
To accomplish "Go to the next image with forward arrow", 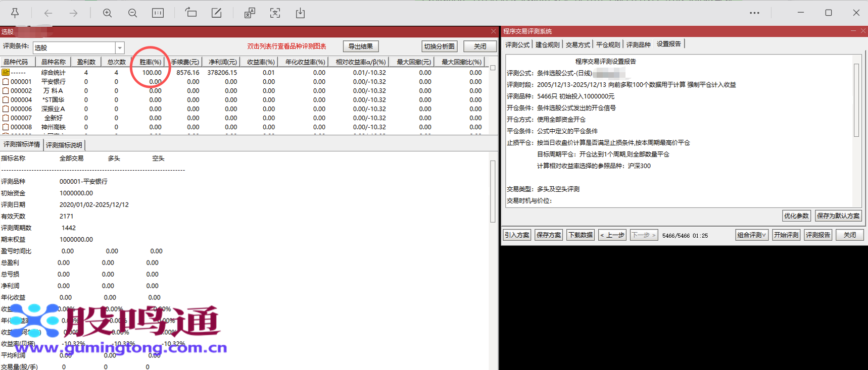I will click(x=73, y=13).
